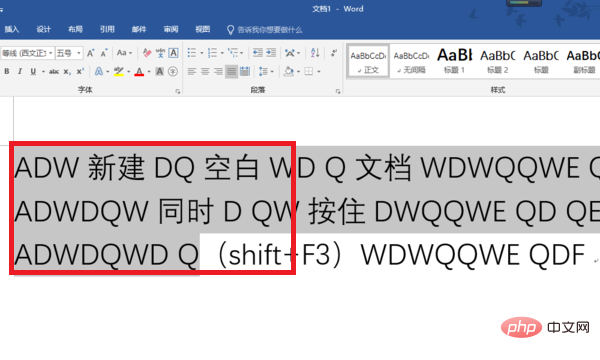Toggle italic formatting
Viewport: 600px width, 360px height.
coord(20,72)
